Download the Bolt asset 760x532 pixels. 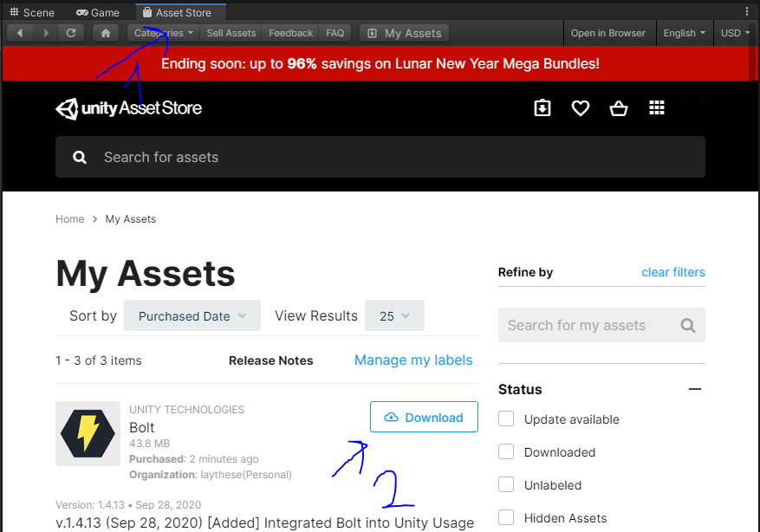424,417
